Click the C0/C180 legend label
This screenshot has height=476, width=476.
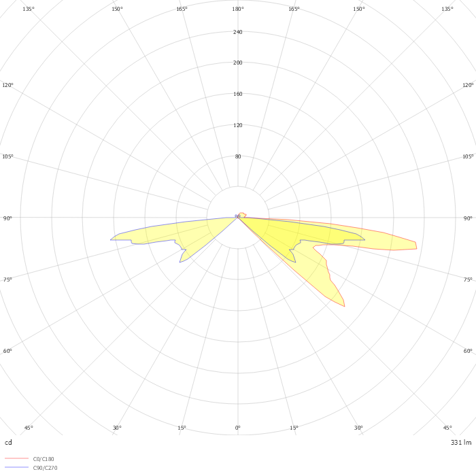[x=44, y=459]
